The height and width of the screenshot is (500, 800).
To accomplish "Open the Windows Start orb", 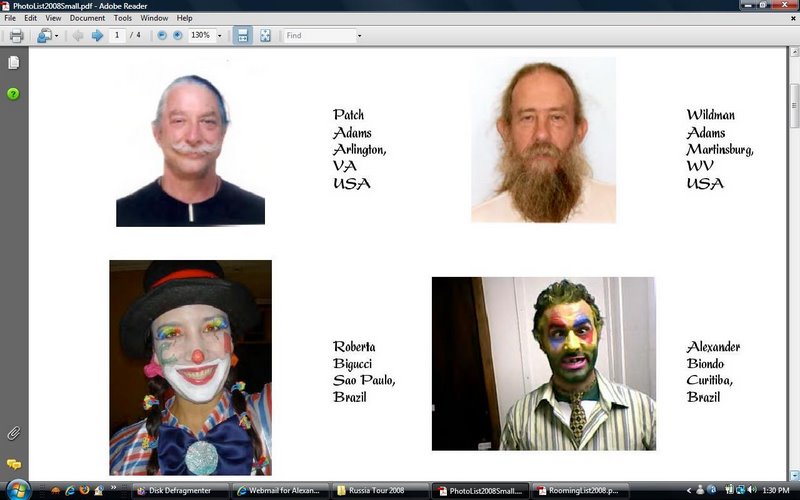I will coord(18,490).
